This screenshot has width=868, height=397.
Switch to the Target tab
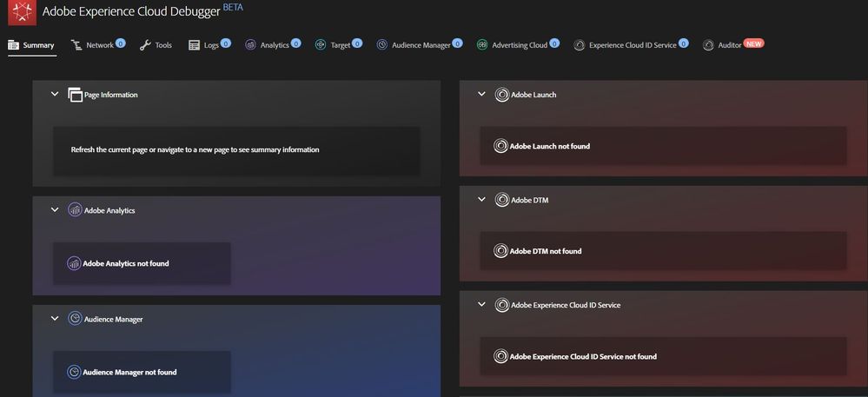coord(339,45)
